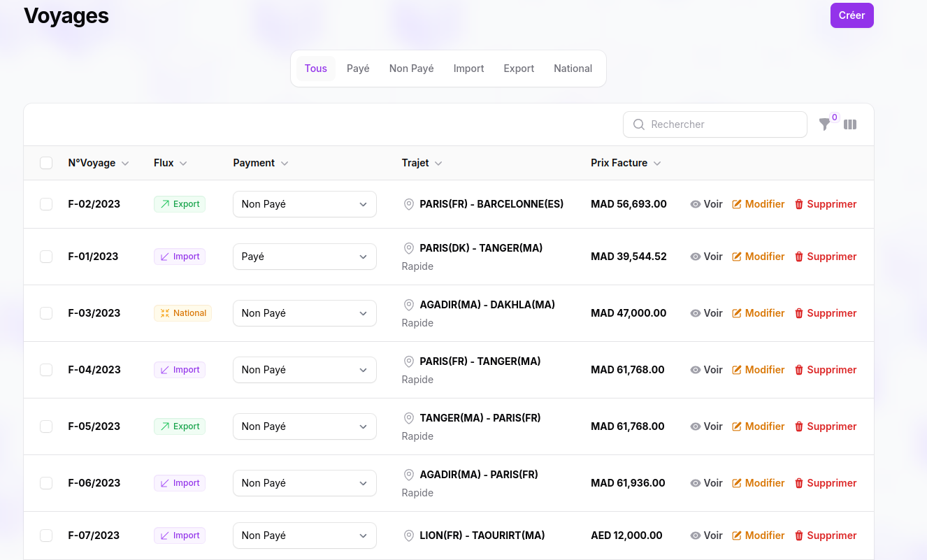Switch to the Non Payé tab
The image size is (927, 560).
point(411,69)
